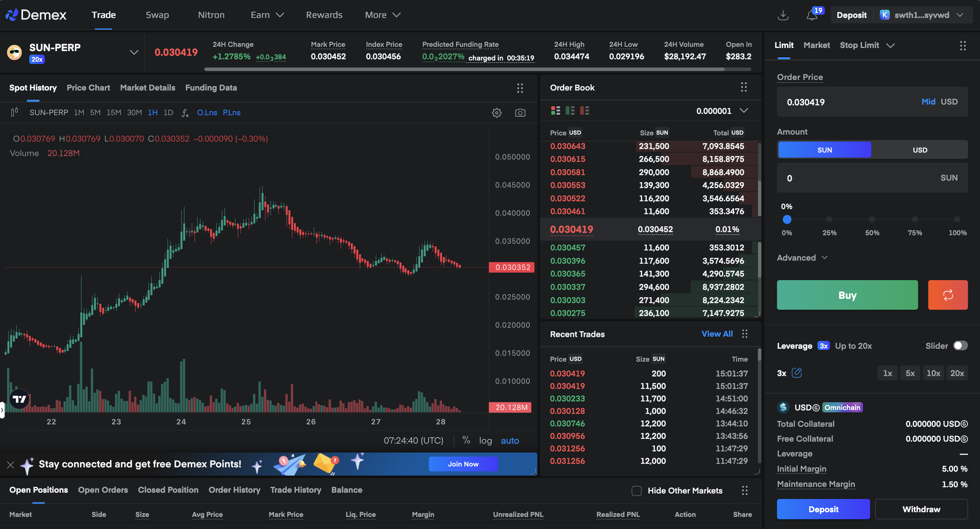Click the chart screenshot camera icon

pyautogui.click(x=520, y=113)
